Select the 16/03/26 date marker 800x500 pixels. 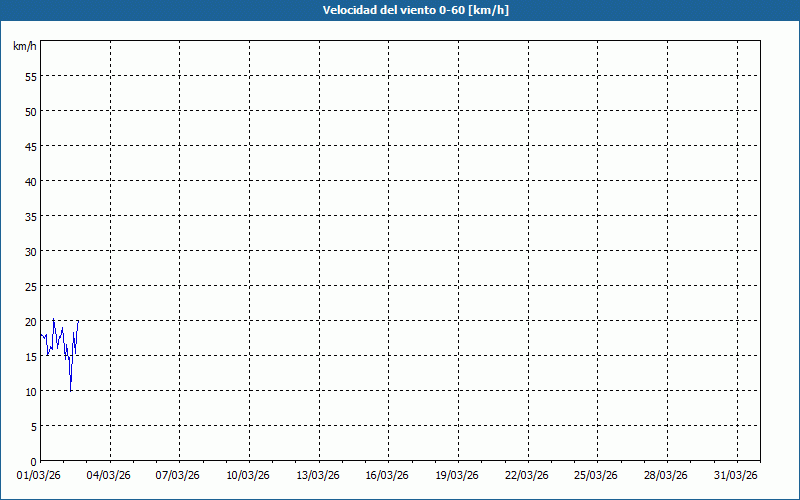(x=388, y=474)
